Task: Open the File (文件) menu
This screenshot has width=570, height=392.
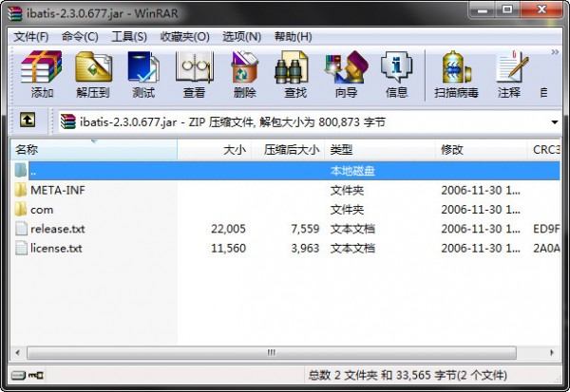Action: [31, 37]
